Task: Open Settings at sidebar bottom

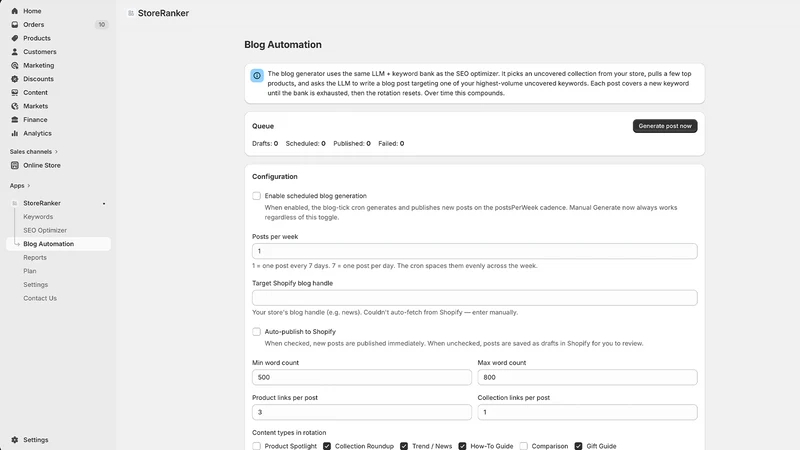Action: [35, 440]
